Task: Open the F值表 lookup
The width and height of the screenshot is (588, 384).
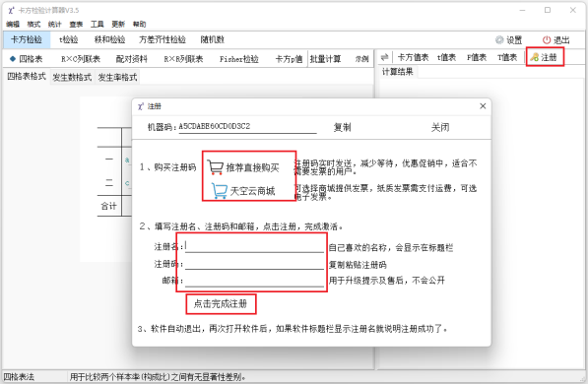Action: (477, 57)
